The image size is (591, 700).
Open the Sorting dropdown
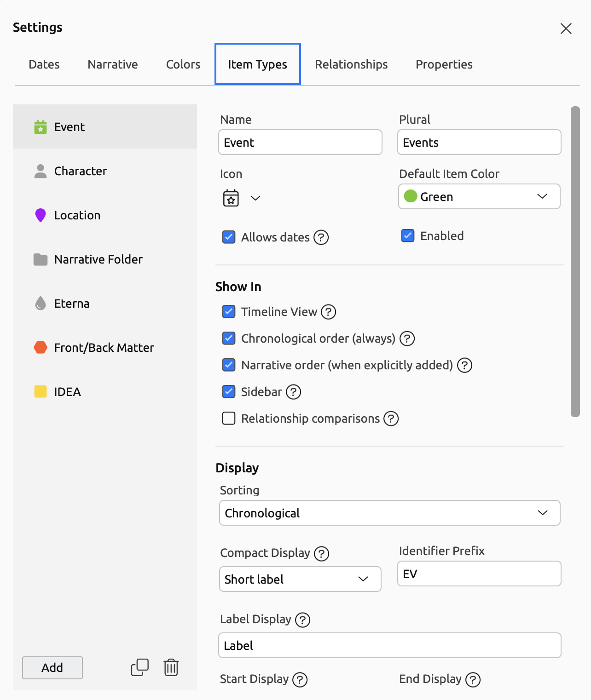(389, 513)
